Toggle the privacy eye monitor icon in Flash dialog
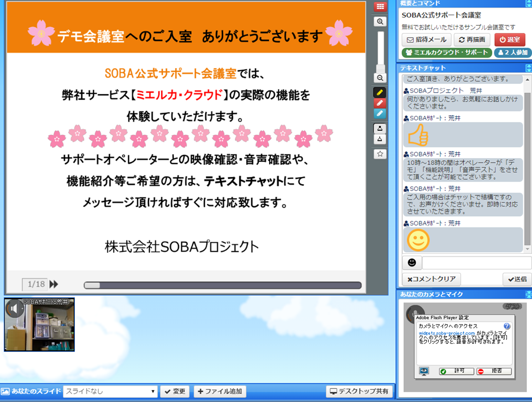The width and height of the screenshot is (532, 402). coord(424,371)
